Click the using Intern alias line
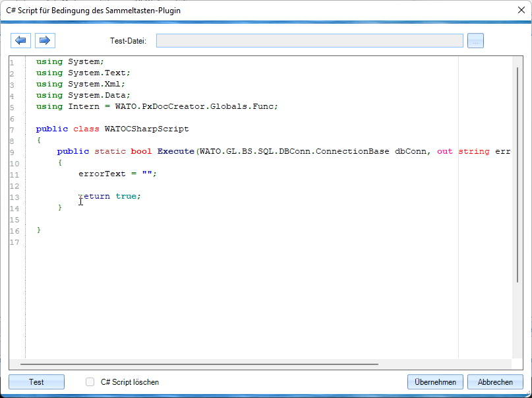This screenshot has height=398, width=532. pos(157,106)
